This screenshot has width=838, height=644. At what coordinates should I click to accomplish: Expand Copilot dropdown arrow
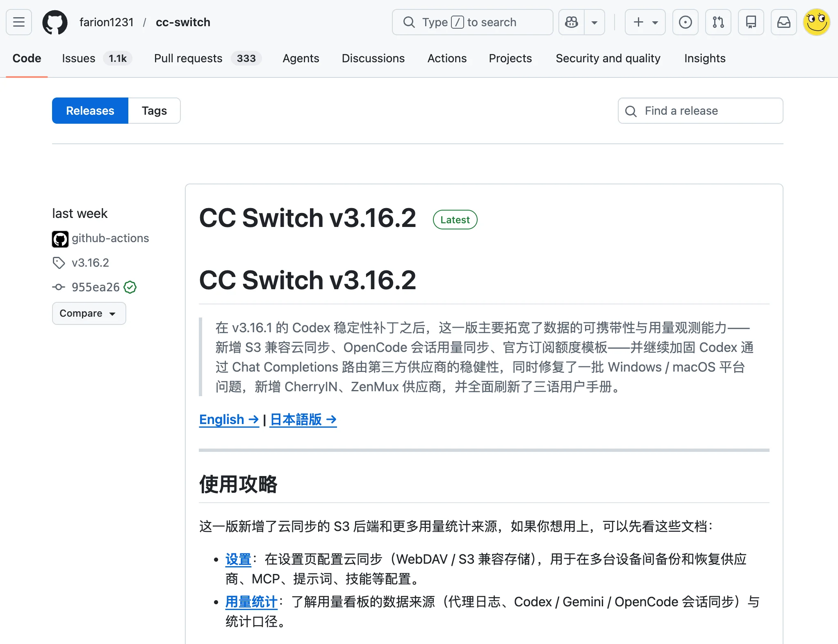tap(594, 22)
